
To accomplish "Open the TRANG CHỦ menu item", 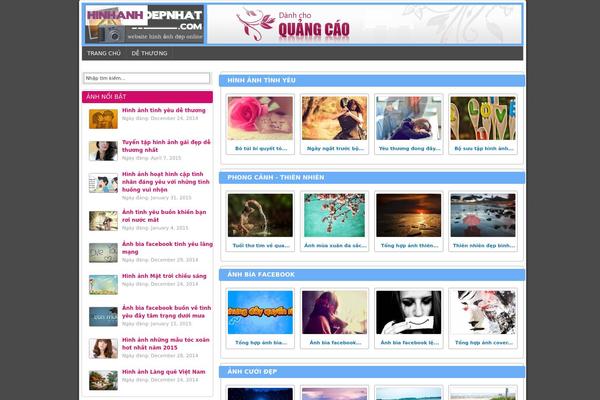I will [x=104, y=53].
